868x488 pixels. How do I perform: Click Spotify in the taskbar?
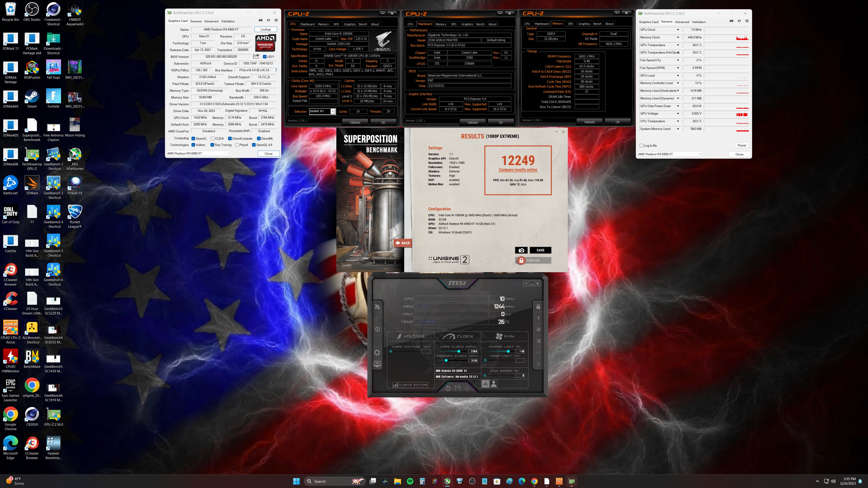tap(410, 481)
